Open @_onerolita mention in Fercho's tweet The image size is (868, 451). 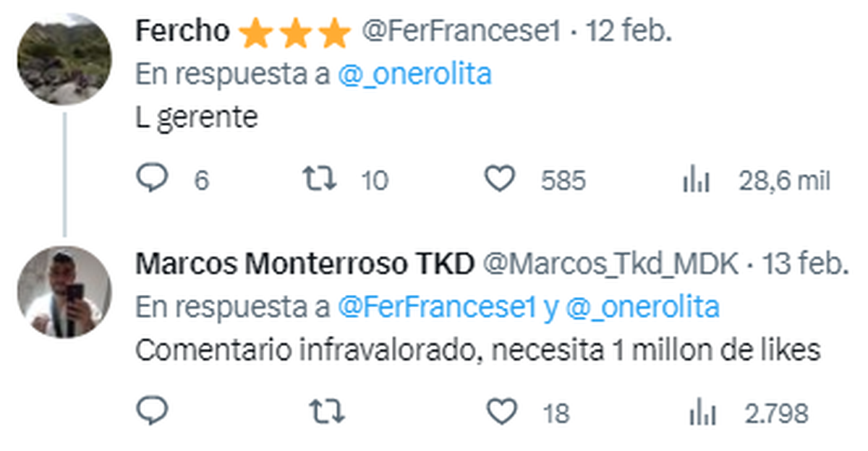point(414,74)
